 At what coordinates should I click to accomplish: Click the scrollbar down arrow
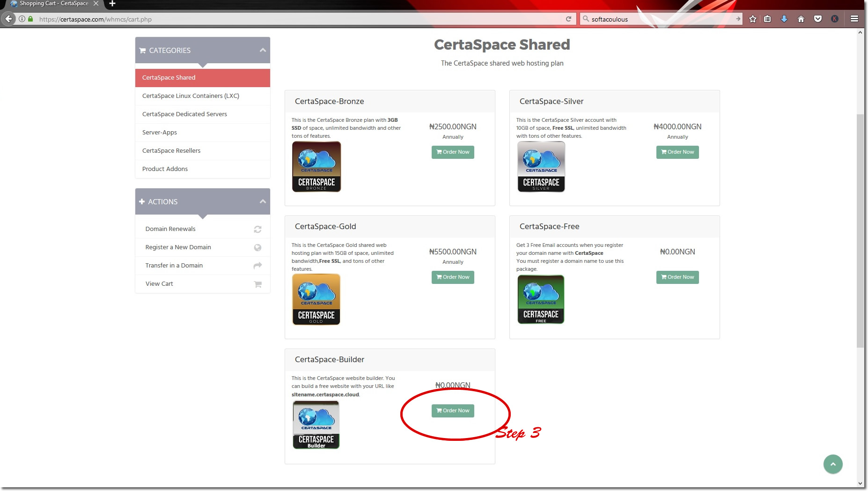[x=861, y=484]
